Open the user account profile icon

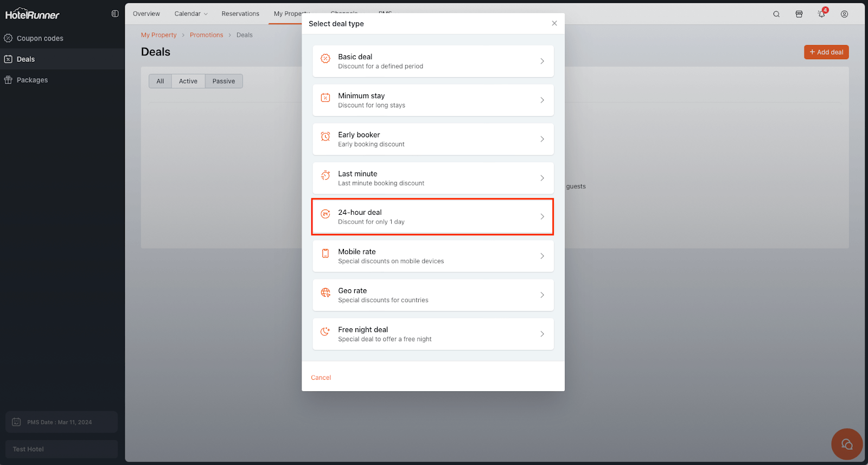coord(844,14)
